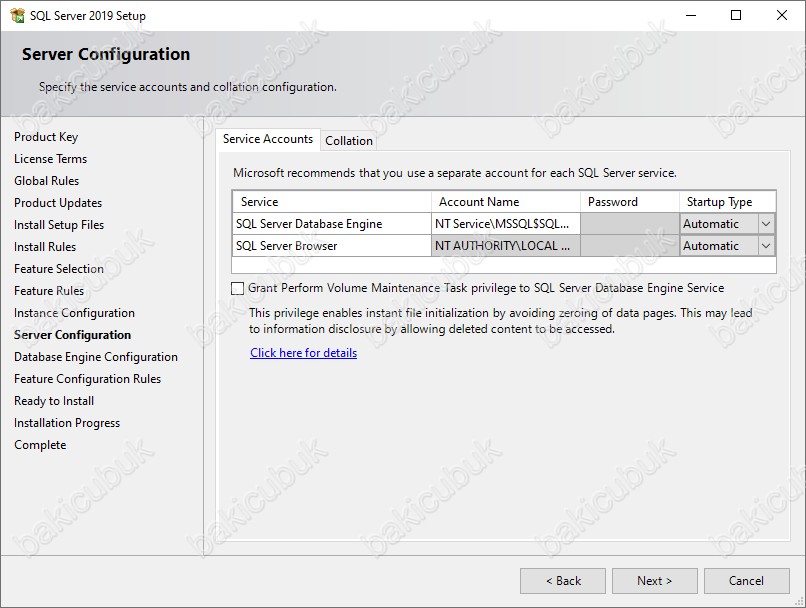Viewport: 806px width, 608px height.
Task: Click the Account Name column header
Action: click(x=506, y=202)
